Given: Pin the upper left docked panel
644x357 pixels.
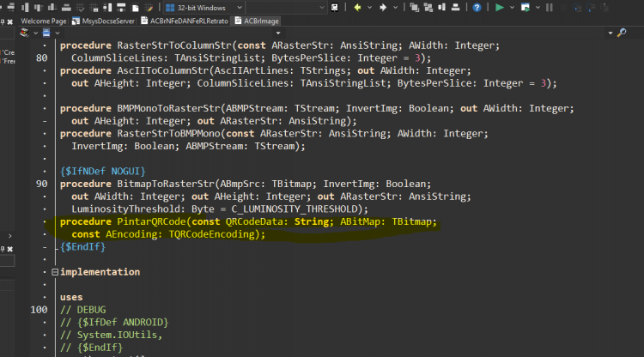Looking at the screenshot, I should pos(3,21).
